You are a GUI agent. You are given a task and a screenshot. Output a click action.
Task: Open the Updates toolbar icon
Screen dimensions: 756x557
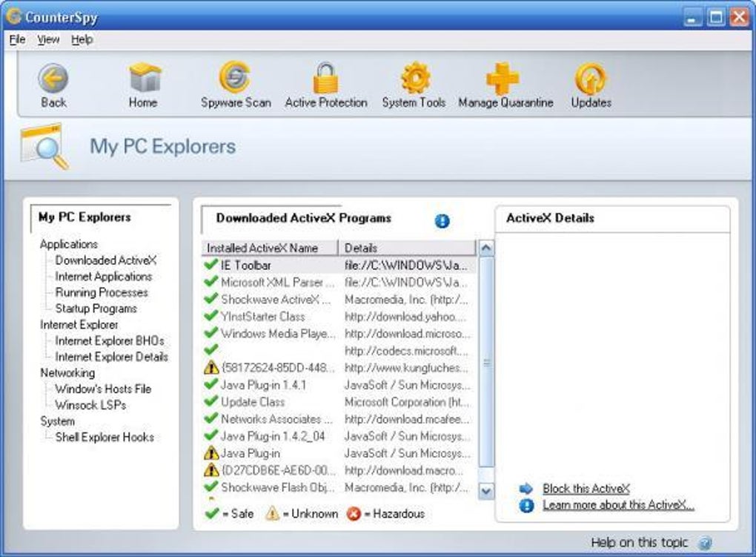tap(591, 78)
